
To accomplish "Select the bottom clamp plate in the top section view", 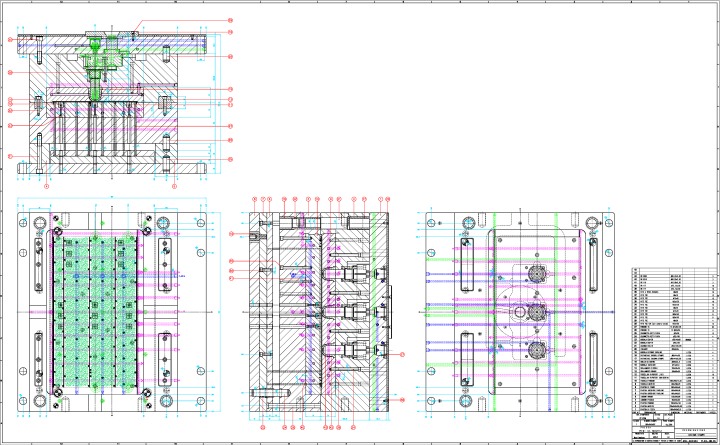I will 120,172.
